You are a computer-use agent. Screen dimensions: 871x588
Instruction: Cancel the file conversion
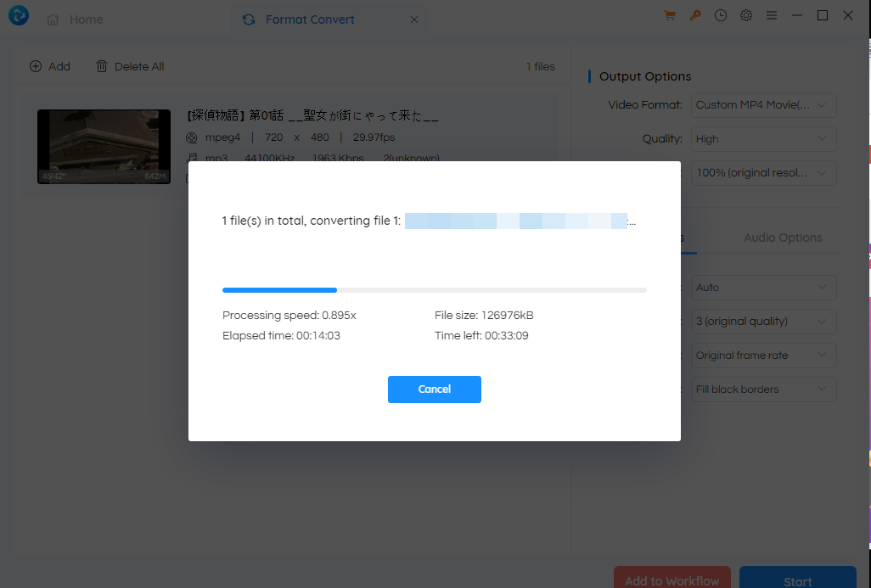coord(435,389)
